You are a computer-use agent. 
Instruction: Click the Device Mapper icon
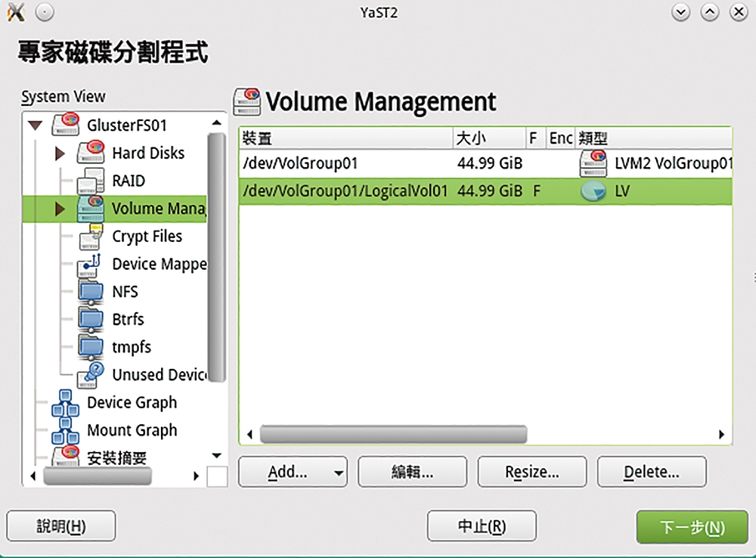pos(91,264)
